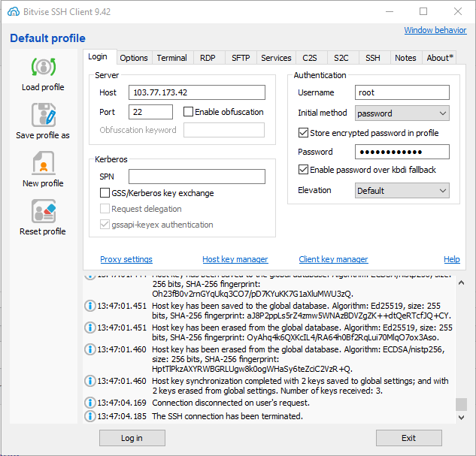Open Client key manager link
The width and height of the screenshot is (476, 456).
click(x=333, y=259)
